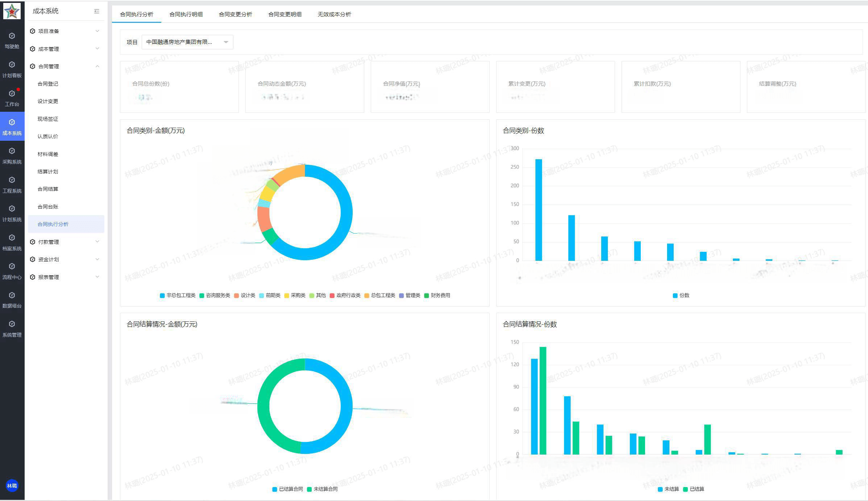Open the 数据塔台 sidebar icon
The height and width of the screenshot is (501, 868).
(x=12, y=300)
